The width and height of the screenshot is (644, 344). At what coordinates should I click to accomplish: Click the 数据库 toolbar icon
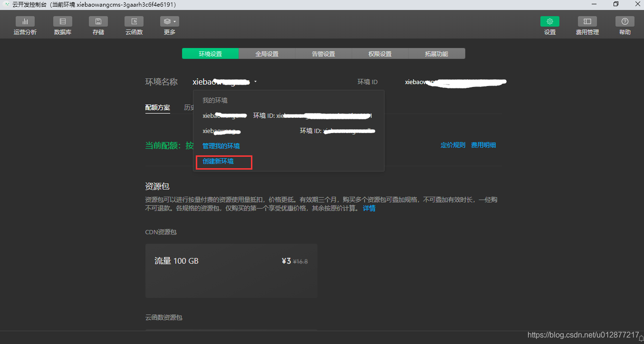[x=62, y=25]
